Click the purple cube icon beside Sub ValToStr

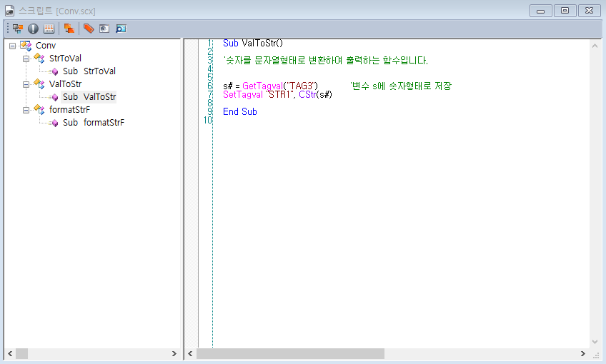[55, 97]
